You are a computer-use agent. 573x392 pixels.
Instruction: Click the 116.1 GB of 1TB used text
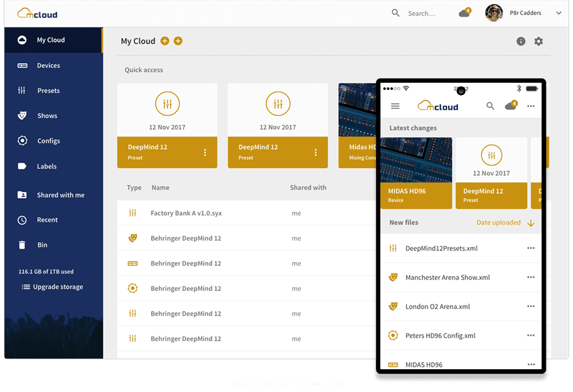pos(46,272)
